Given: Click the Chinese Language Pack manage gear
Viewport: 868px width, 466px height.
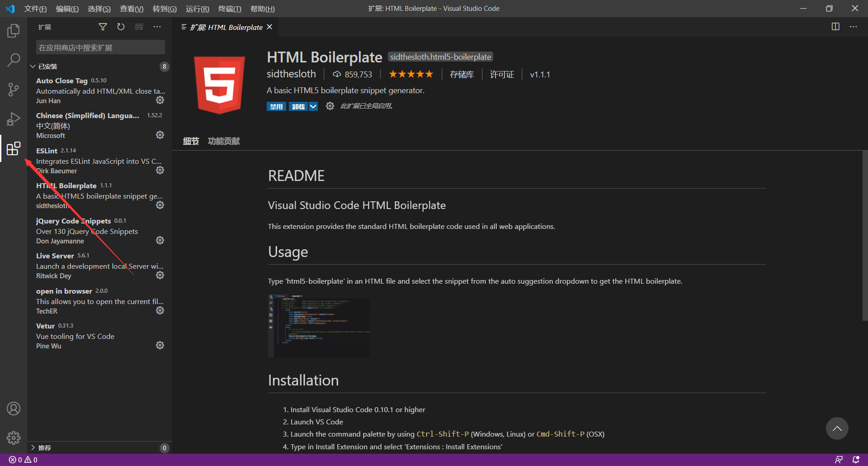Looking at the screenshot, I should point(160,135).
